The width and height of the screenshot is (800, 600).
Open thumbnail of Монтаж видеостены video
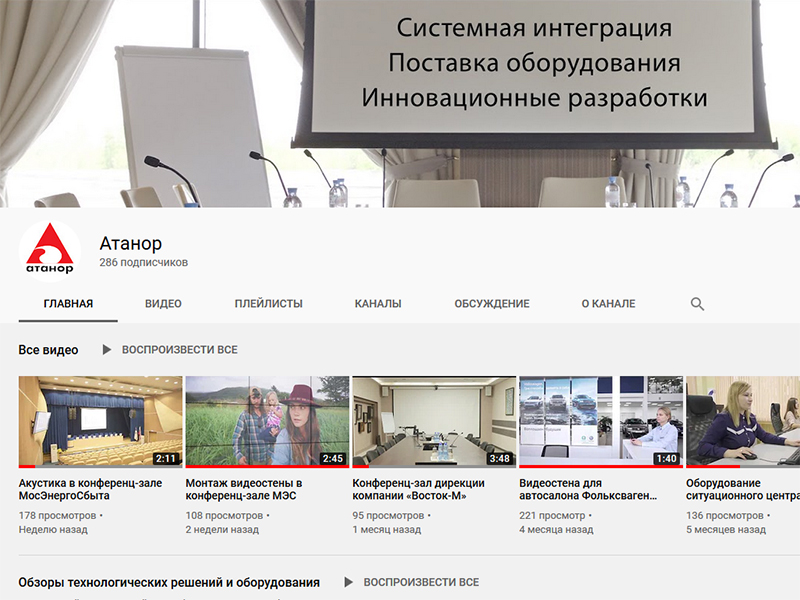(x=267, y=422)
